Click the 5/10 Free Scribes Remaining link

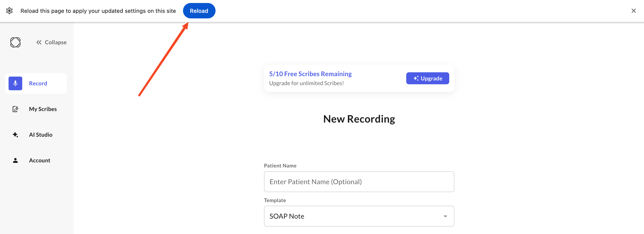tap(310, 74)
